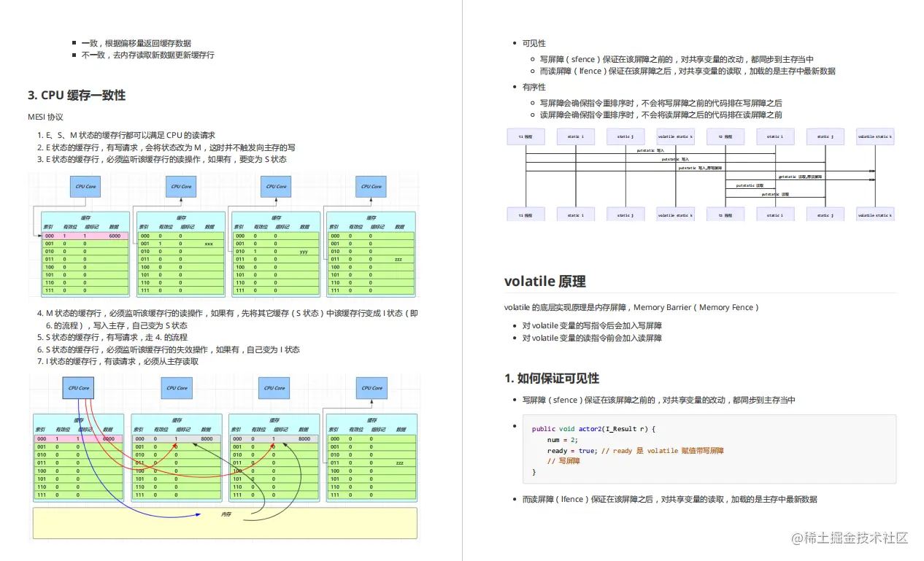
Task: Click the volatile 原理 section heading
Action: point(545,281)
